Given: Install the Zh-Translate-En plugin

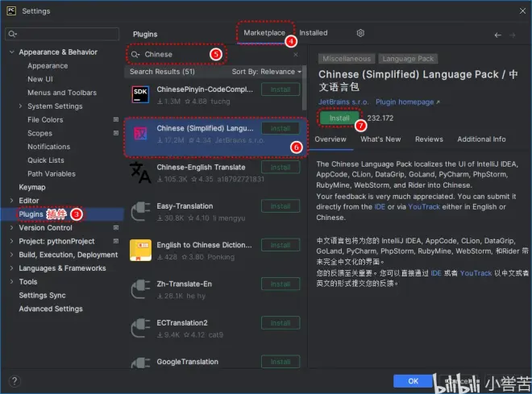Looking at the screenshot, I should pyautogui.click(x=281, y=284).
